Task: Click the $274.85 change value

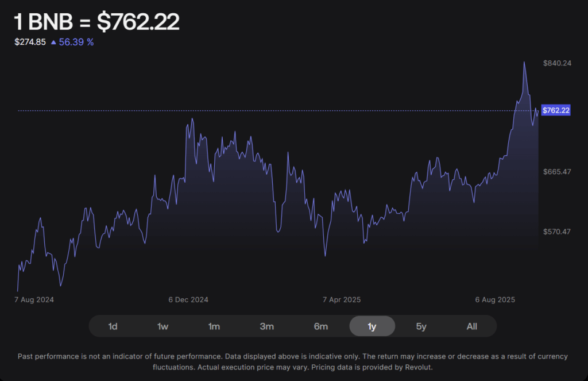Action: pyautogui.click(x=30, y=42)
